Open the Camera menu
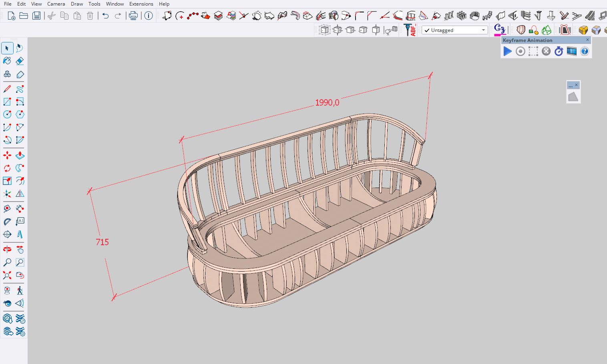 click(56, 4)
